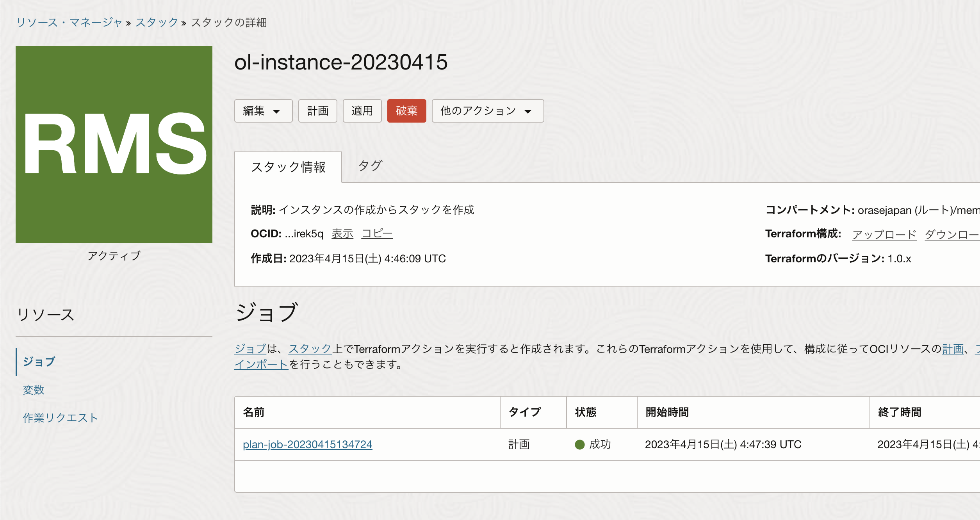Click the 適用 button
980x520 pixels.
click(x=362, y=111)
